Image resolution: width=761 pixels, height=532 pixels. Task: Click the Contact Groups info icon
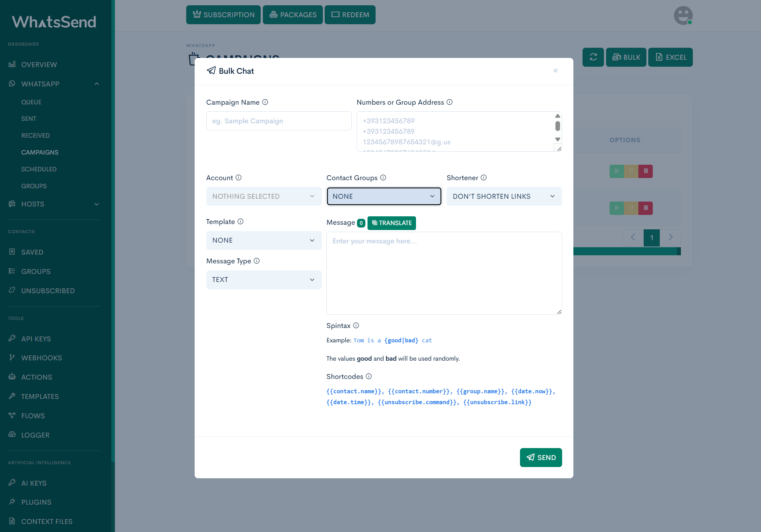(383, 178)
